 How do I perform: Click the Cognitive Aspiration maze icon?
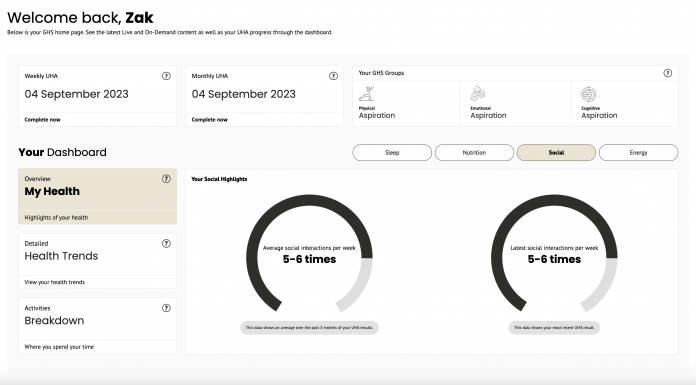589,94
